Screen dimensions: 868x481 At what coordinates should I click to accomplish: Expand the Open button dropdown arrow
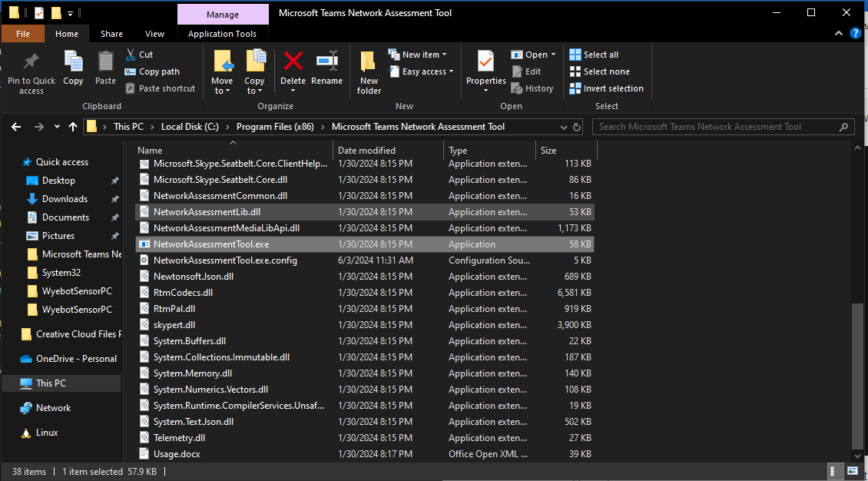[x=553, y=55]
